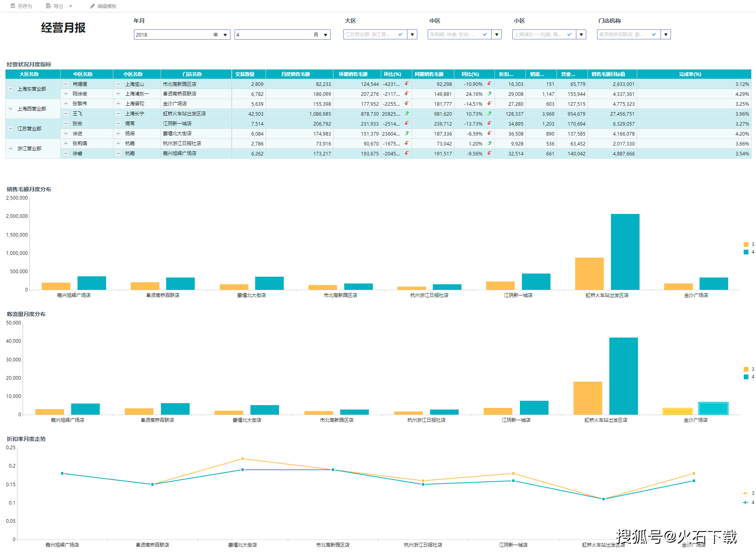Collapse the 陆徐俊 middle-region row
756x553 pixels.
66,94
